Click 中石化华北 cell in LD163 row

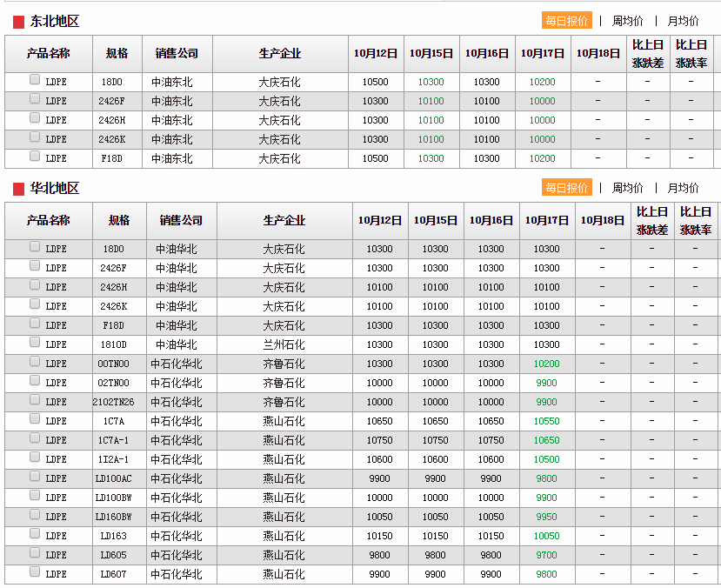(177, 536)
